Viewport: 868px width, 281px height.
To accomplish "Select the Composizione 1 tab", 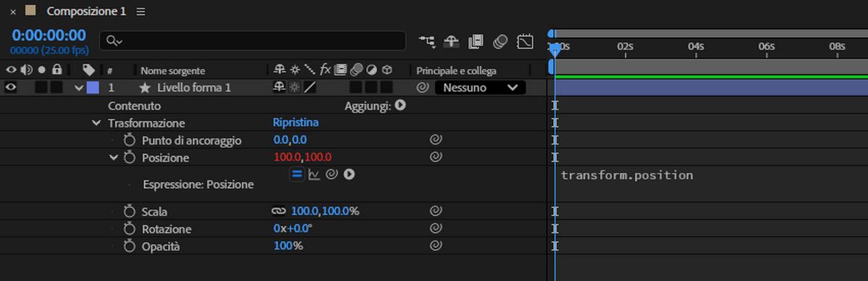I will 86,11.
